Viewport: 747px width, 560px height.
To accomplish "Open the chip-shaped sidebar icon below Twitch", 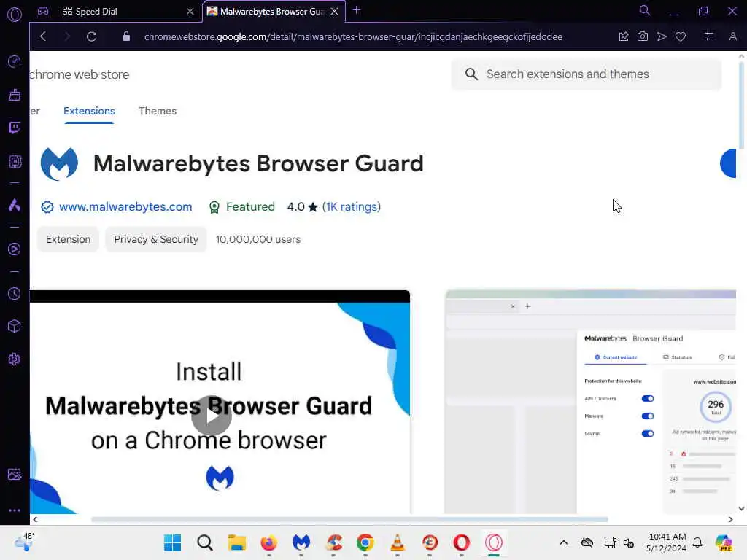I will click(x=15, y=161).
